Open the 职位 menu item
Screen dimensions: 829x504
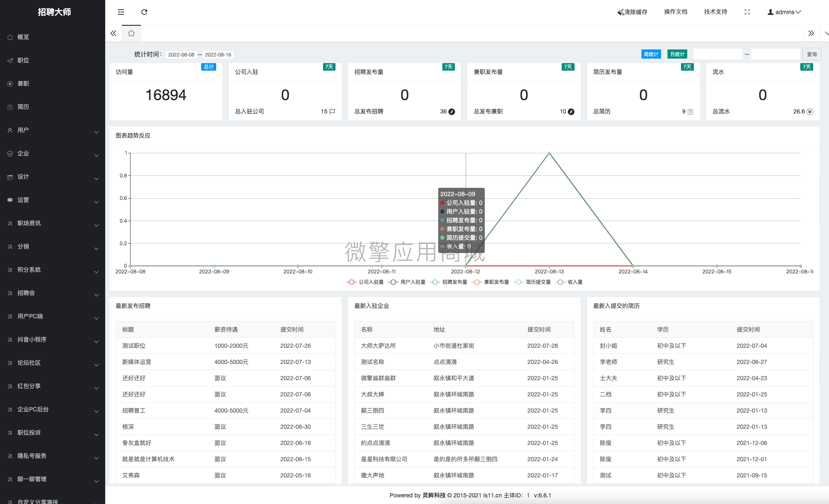click(x=52, y=60)
